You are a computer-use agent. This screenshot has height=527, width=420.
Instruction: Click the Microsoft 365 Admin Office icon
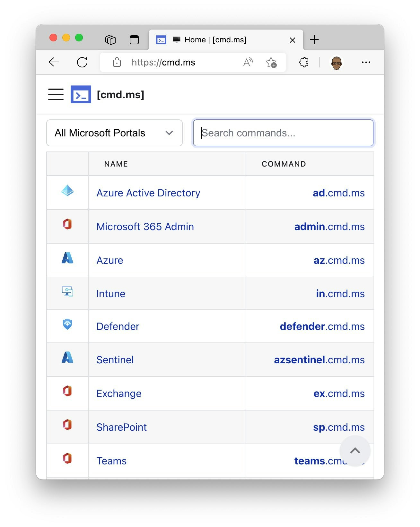coord(67,224)
